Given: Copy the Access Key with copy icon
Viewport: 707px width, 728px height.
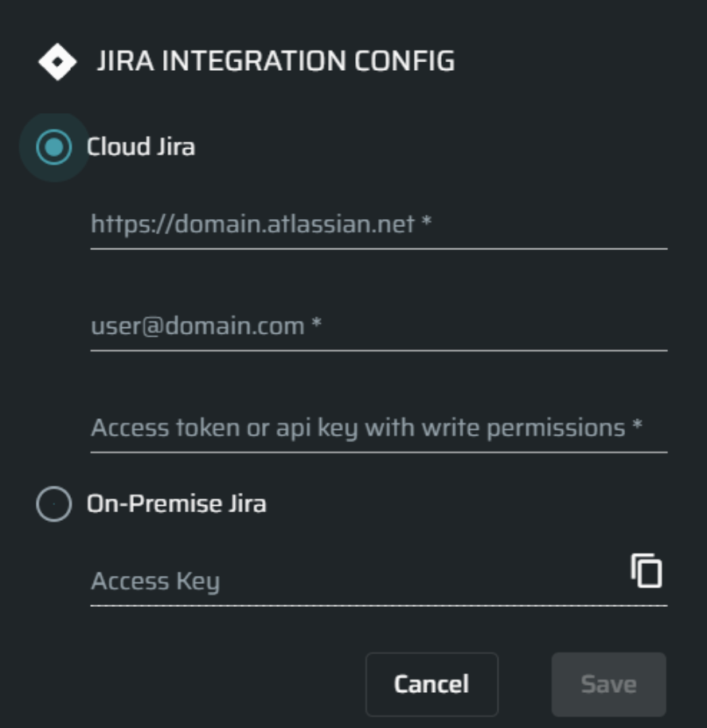Looking at the screenshot, I should click(646, 570).
